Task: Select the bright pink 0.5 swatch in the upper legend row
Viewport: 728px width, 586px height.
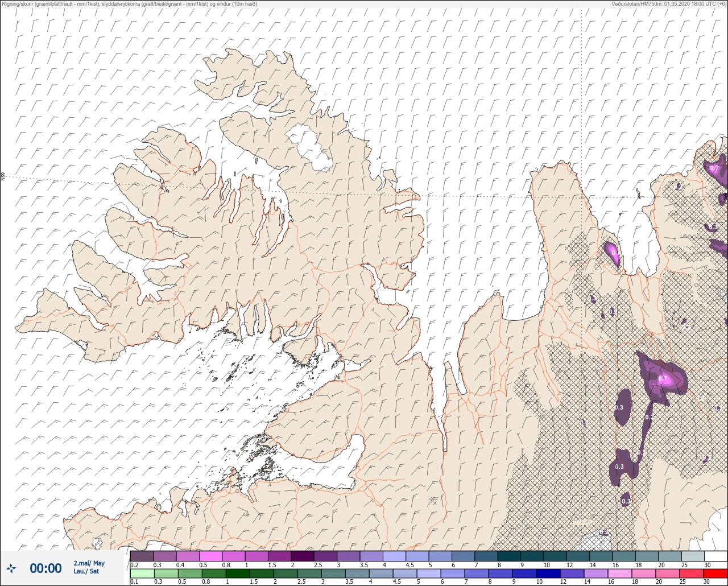Action: pos(210,556)
